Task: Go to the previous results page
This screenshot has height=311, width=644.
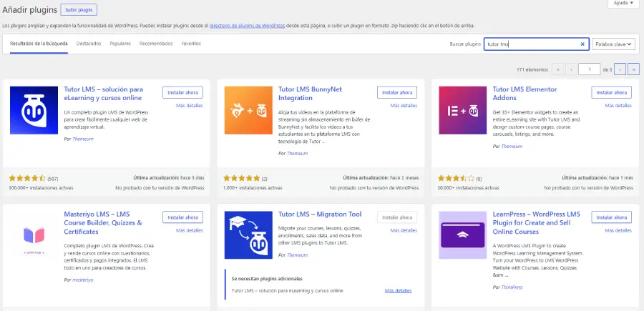Action: tap(571, 69)
